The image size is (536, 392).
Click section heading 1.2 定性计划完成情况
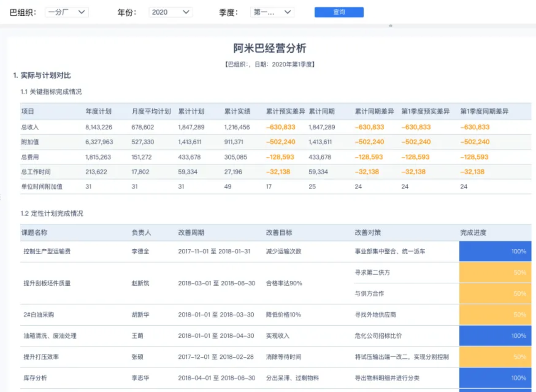pyautogui.click(x=53, y=213)
